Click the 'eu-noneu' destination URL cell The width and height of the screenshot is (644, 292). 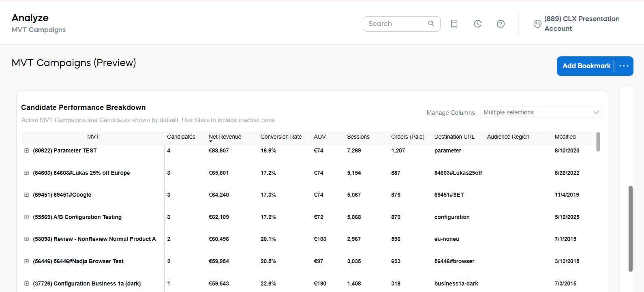click(447, 239)
